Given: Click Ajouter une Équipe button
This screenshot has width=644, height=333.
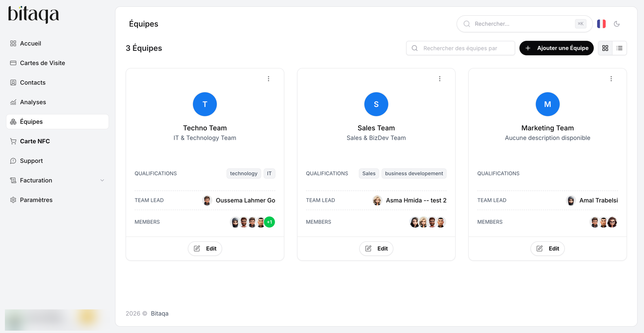Looking at the screenshot, I should (556, 48).
